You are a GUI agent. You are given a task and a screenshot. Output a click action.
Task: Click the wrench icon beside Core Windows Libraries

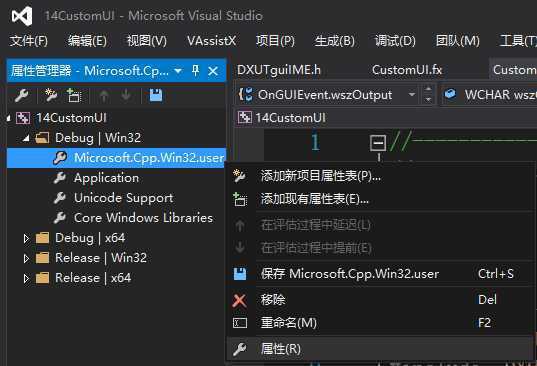[60, 218]
